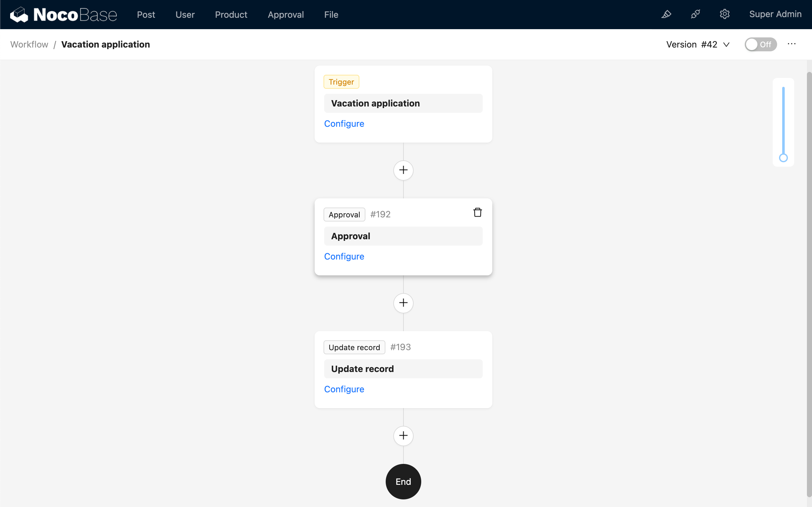Click the UI Editor highlighter icon
The height and width of the screenshot is (507, 812).
[x=666, y=15]
